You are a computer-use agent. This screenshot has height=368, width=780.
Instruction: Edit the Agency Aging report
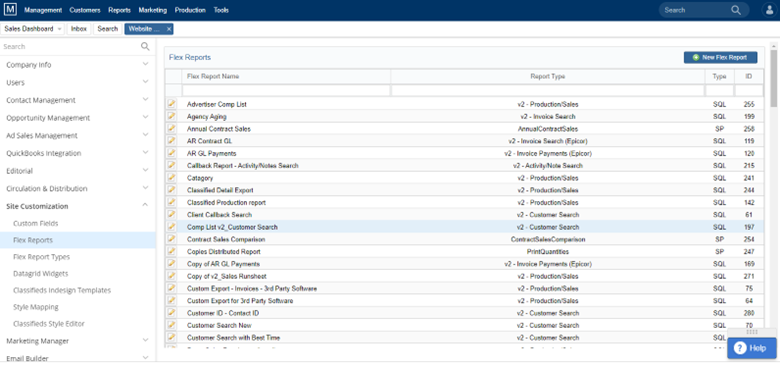click(172, 116)
